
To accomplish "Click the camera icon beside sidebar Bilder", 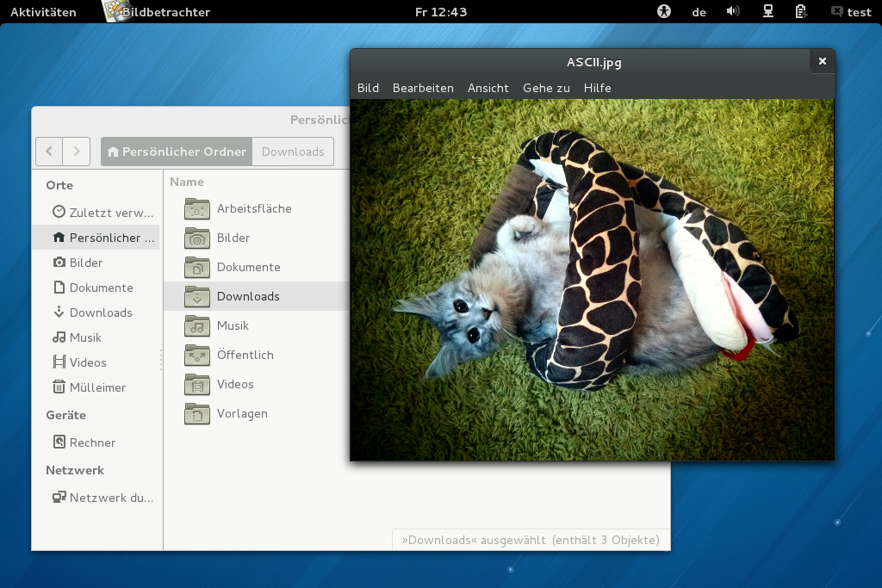I will point(59,262).
